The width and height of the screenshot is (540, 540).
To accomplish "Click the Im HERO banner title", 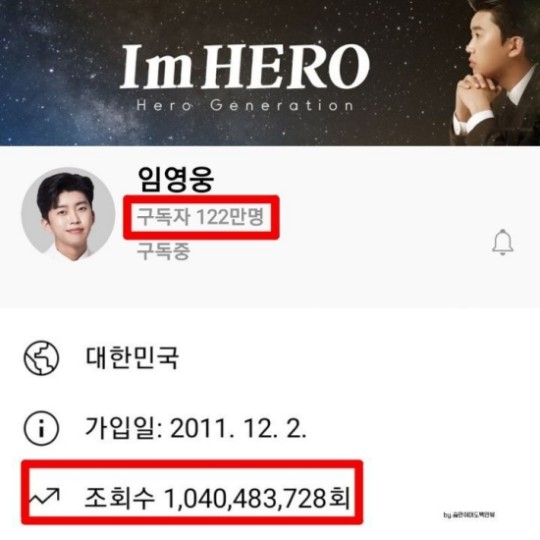I will [x=245, y=66].
